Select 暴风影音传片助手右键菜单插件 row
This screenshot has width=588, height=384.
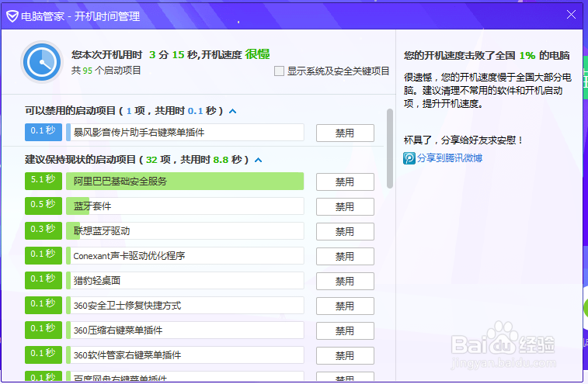[185, 132]
